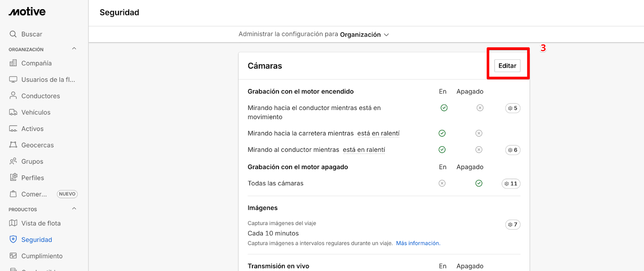The height and width of the screenshot is (271, 644).
Task: Open the Organización scope dropdown
Action: [x=364, y=35]
